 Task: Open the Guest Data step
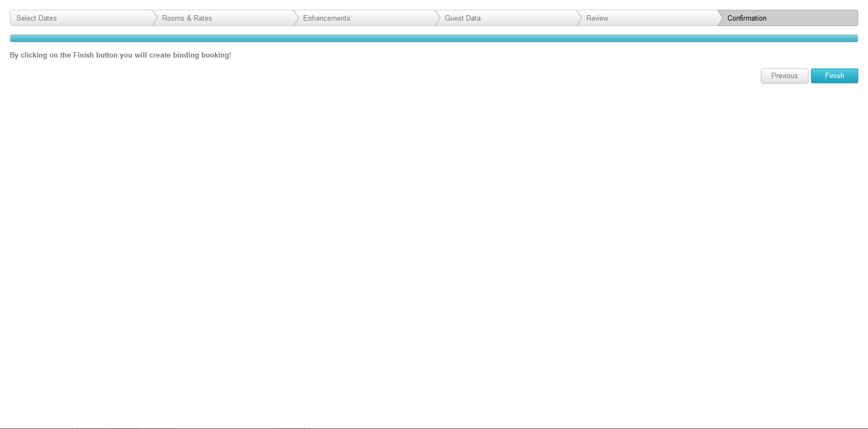507,18
